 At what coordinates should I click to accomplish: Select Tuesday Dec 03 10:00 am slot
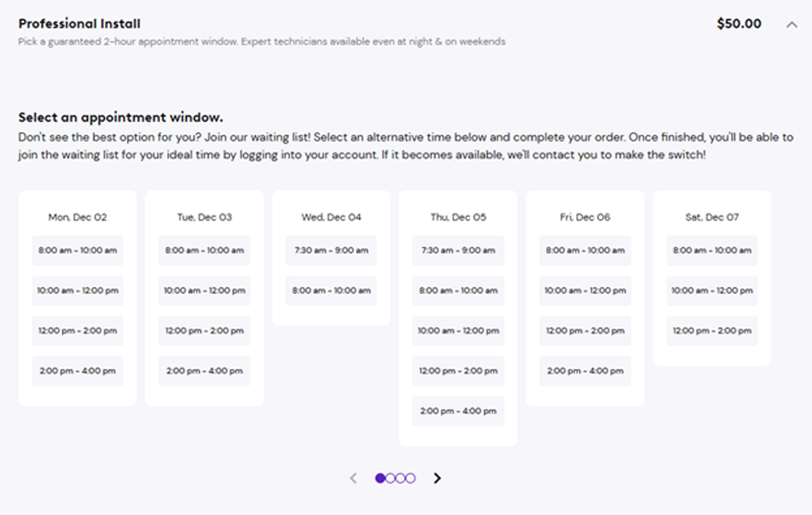click(x=204, y=291)
